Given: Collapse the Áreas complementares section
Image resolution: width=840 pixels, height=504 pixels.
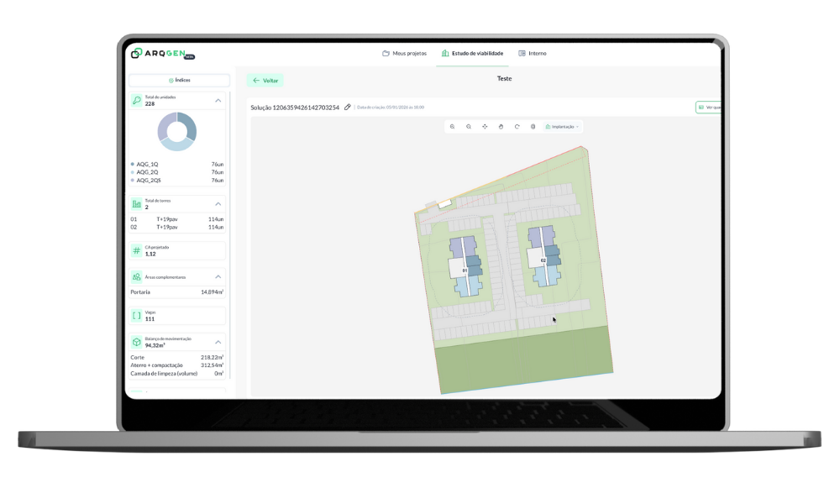Looking at the screenshot, I should point(218,276).
